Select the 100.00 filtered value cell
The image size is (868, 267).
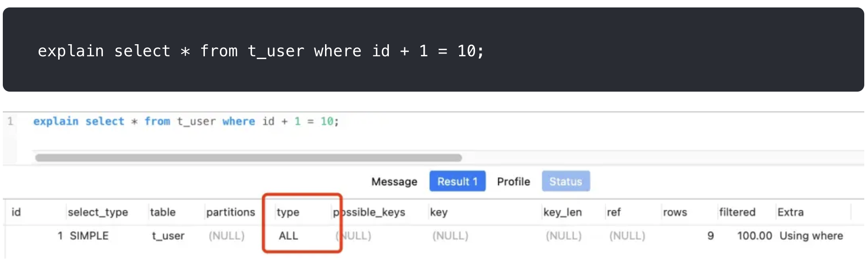754,236
